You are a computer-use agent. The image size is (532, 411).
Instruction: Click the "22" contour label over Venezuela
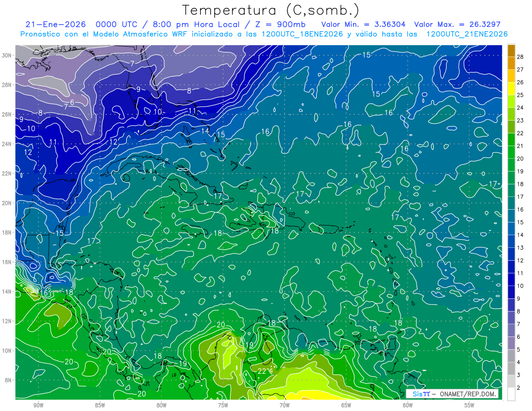tap(262, 371)
